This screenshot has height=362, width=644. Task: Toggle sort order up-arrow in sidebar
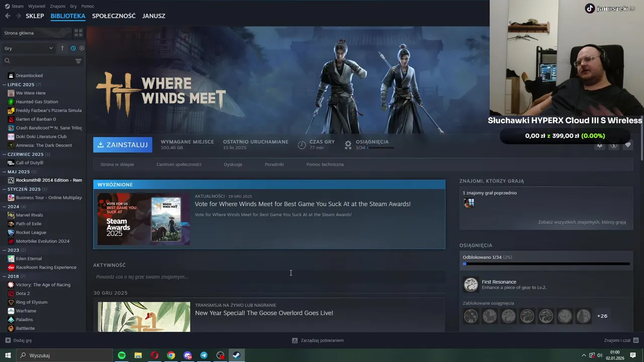(x=62, y=48)
